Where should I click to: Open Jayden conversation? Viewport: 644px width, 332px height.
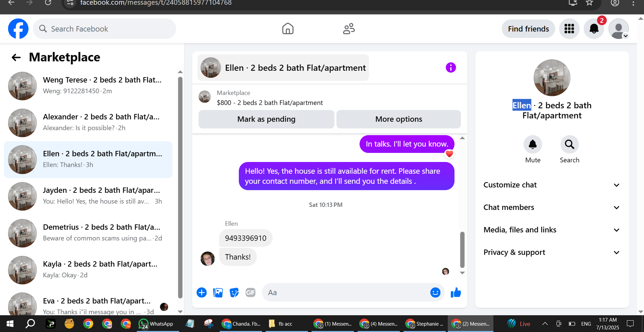(x=88, y=196)
